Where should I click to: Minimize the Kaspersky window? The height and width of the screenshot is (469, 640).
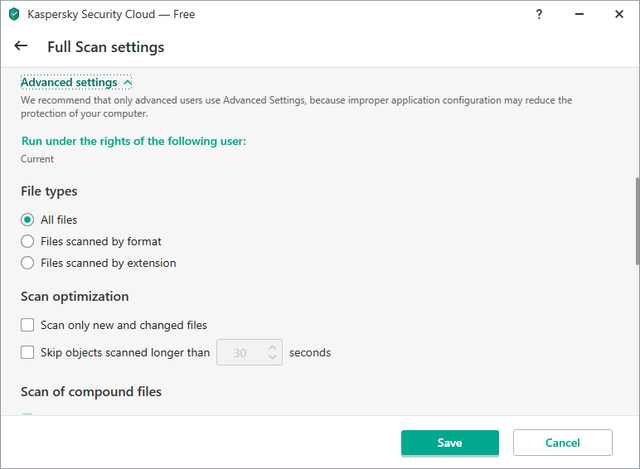[579, 14]
